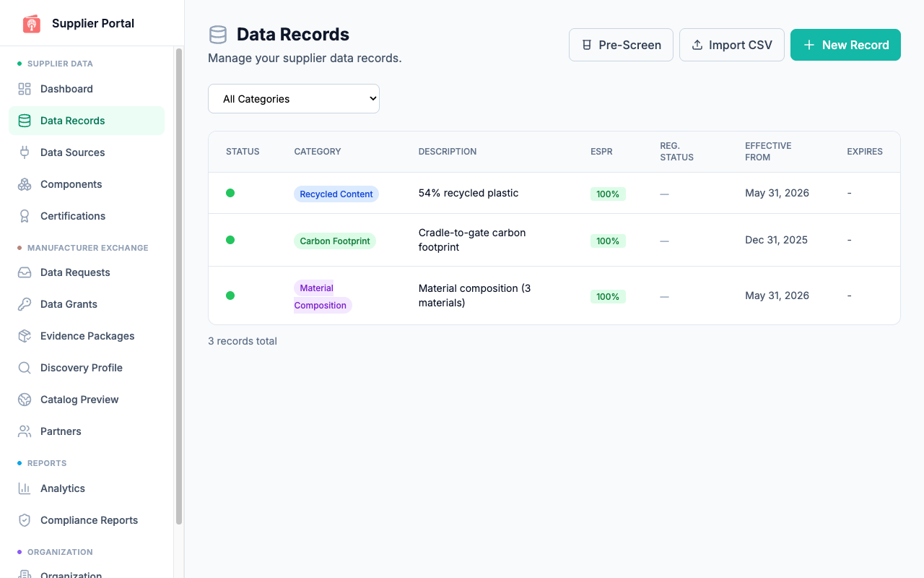Image resolution: width=924 pixels, height=578 pixels.
Task: Click 'May 31, 2026' in Recycled Content row
Action: tap(777, 193)
